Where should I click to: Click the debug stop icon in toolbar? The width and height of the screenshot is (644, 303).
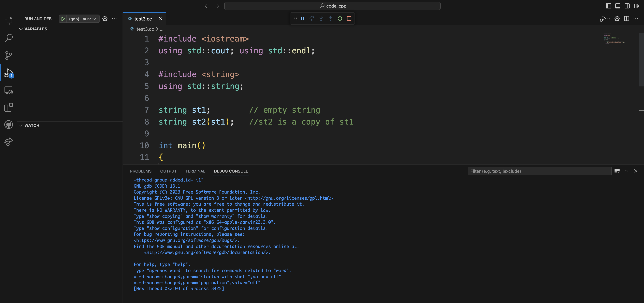(348, 18)
